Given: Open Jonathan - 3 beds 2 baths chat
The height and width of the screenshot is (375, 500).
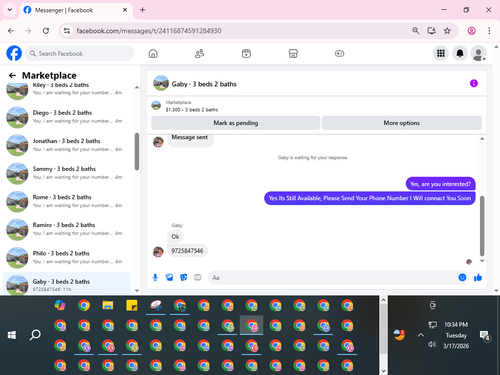Looking at the screenshot, I should pos(67,145).
